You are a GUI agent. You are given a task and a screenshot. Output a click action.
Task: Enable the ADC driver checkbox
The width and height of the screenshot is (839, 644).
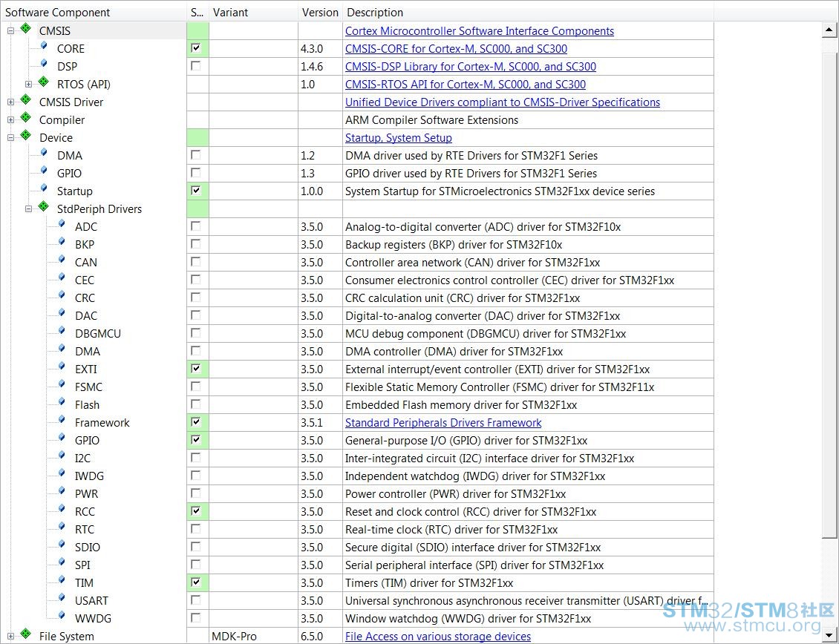tap(196, 226)
